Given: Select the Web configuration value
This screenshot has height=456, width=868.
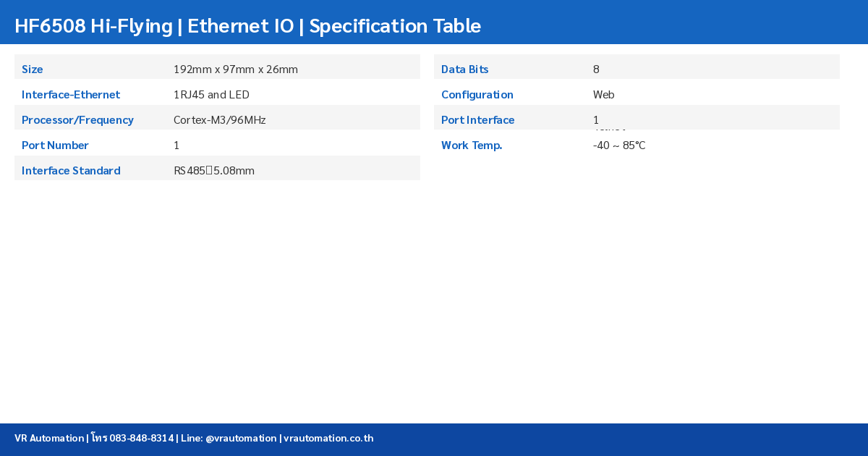Looking at the screenshot, I should tap(604, 95).
